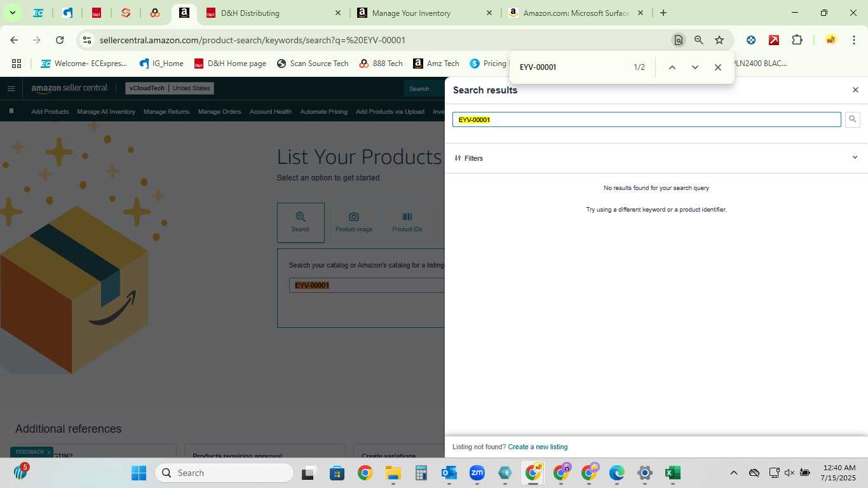868x488 pixels.
Task: Close the Search results side panel
Action: (x=855, y=90)
